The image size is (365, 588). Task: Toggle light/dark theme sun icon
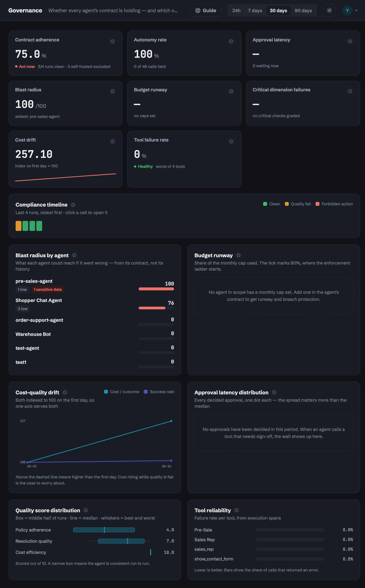coord(329,10)
